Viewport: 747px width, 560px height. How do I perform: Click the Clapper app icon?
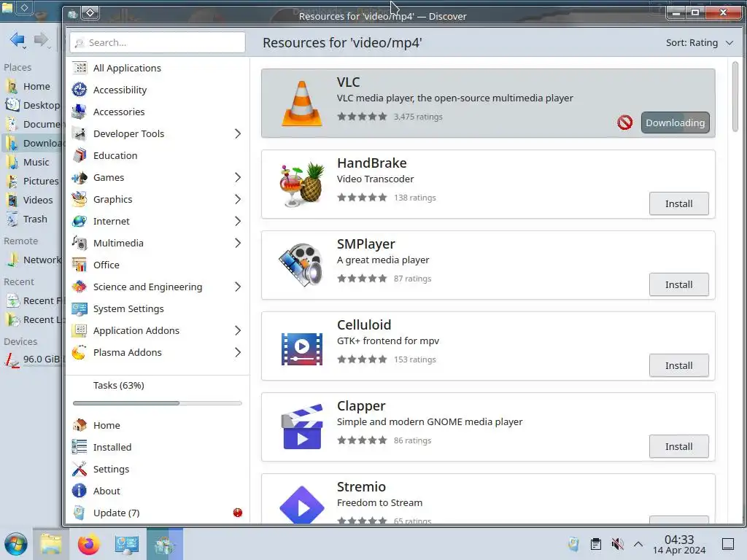(302, 427)
